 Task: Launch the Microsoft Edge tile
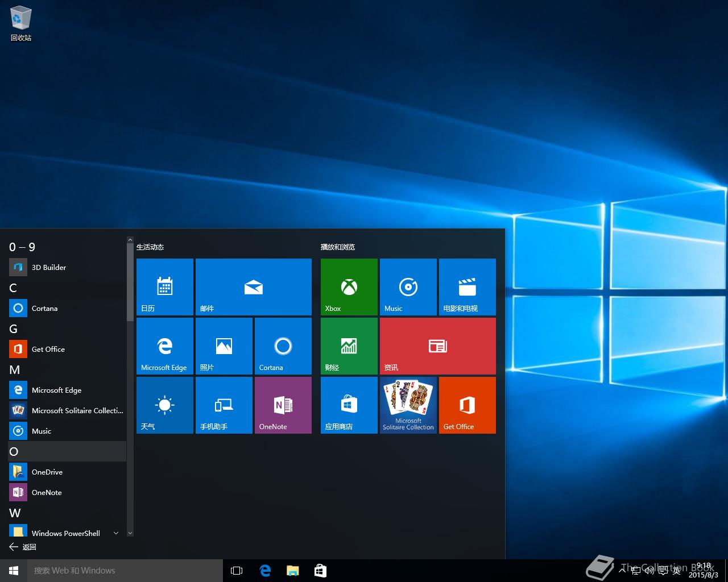165,346
